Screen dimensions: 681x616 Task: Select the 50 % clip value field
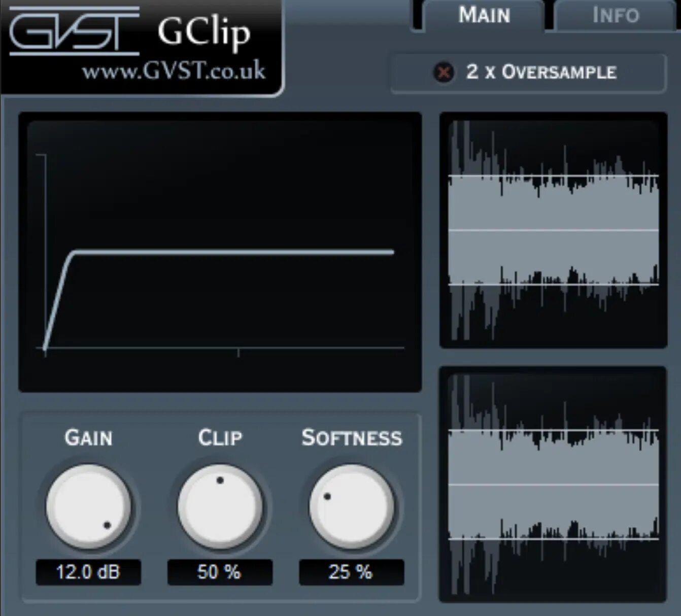[x=220, y=572]
